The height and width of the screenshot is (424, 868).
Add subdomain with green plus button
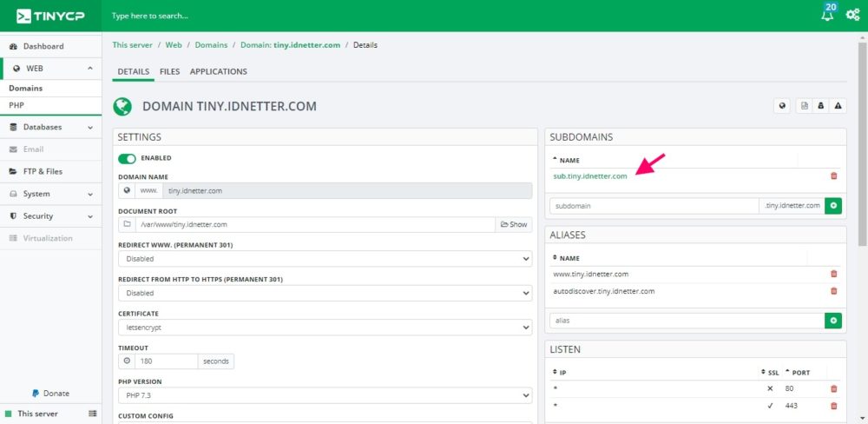pyautogui.click(x=833, y=205)
